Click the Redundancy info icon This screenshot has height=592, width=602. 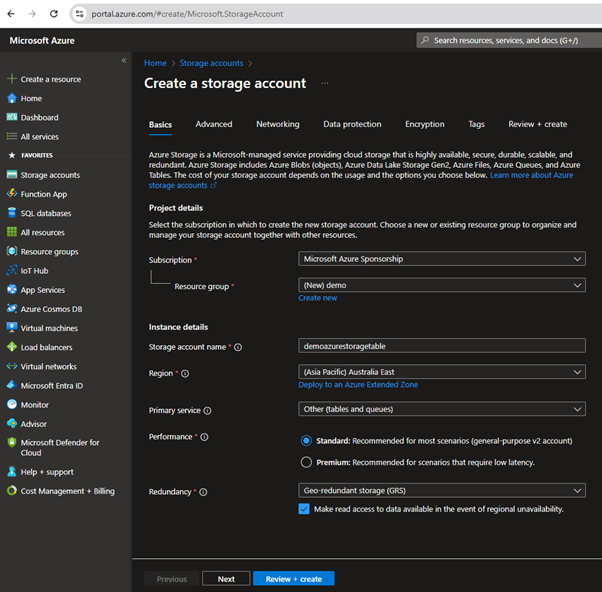point(203,492)
